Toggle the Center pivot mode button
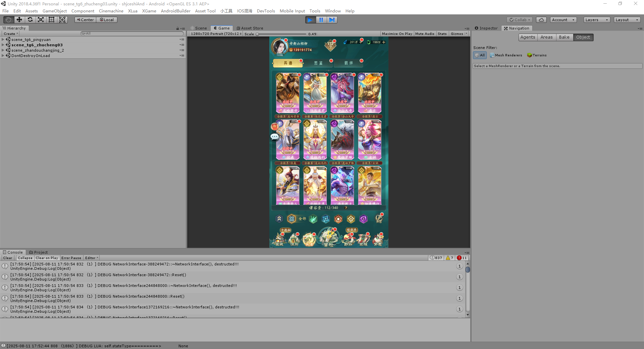Screen dimensions: 644x349 (x=85, y=20)
